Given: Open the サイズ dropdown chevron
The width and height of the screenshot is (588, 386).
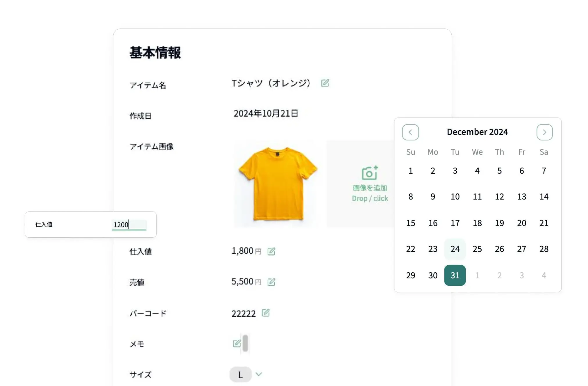Looking at the screenshot, I should click(259, 374).
